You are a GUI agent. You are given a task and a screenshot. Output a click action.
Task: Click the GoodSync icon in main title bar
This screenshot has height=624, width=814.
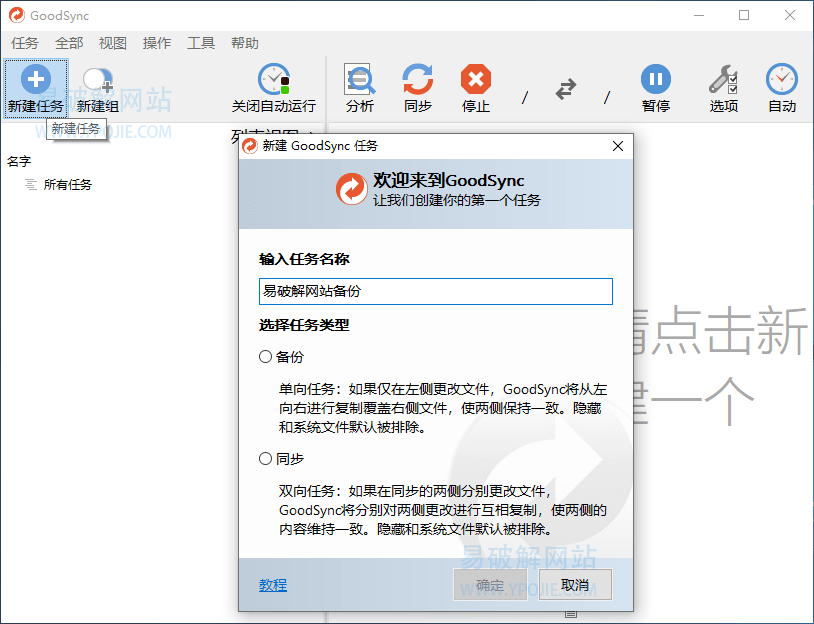pos(17,16)
